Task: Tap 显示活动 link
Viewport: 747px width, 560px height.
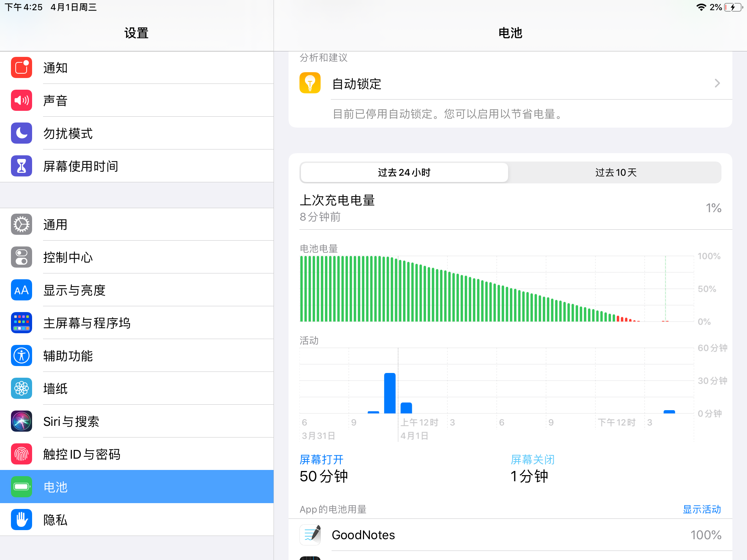Action: coord(701,509)
